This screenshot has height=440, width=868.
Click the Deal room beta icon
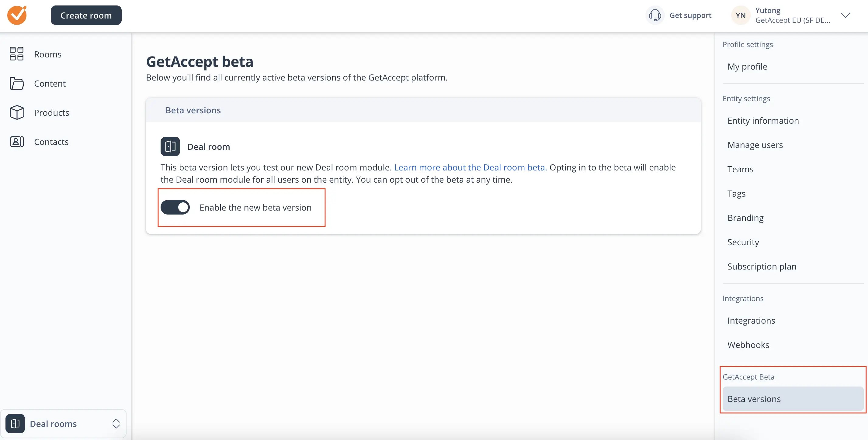(170, 146)
